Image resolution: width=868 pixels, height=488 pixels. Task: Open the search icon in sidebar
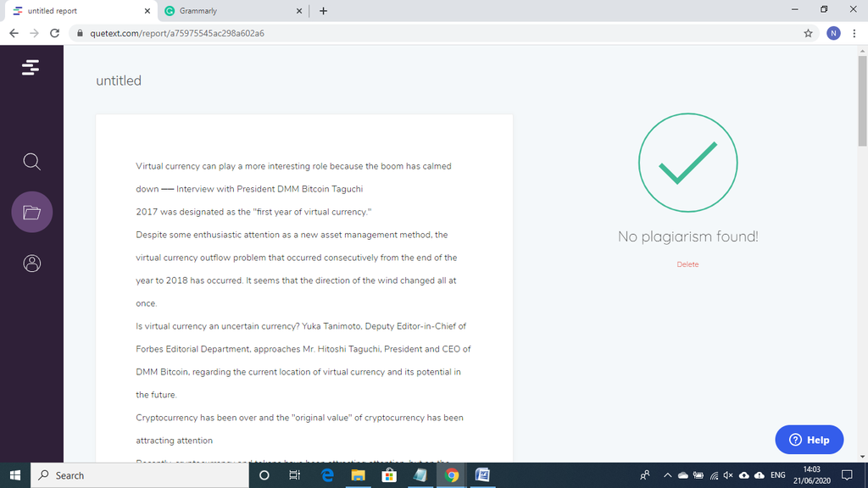31,162
